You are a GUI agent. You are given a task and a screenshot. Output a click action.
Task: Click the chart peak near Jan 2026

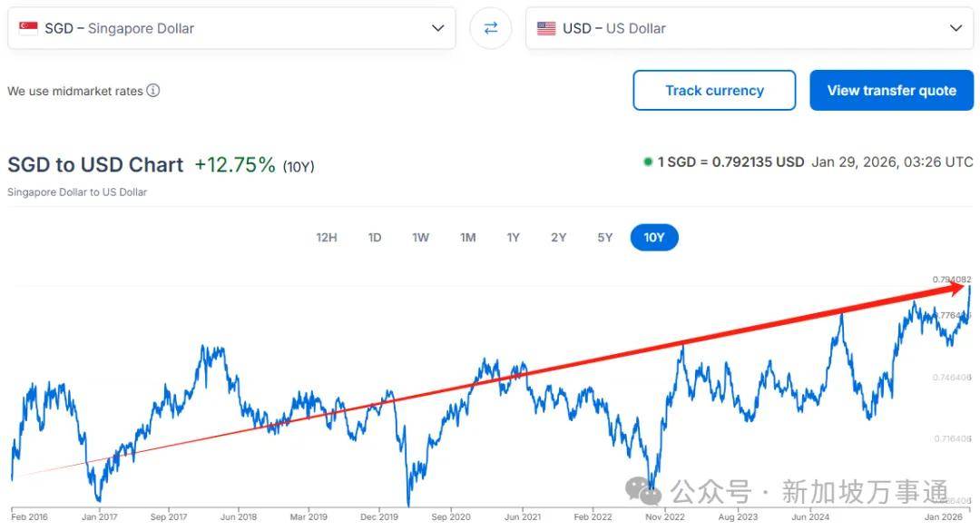coord(970,287)
